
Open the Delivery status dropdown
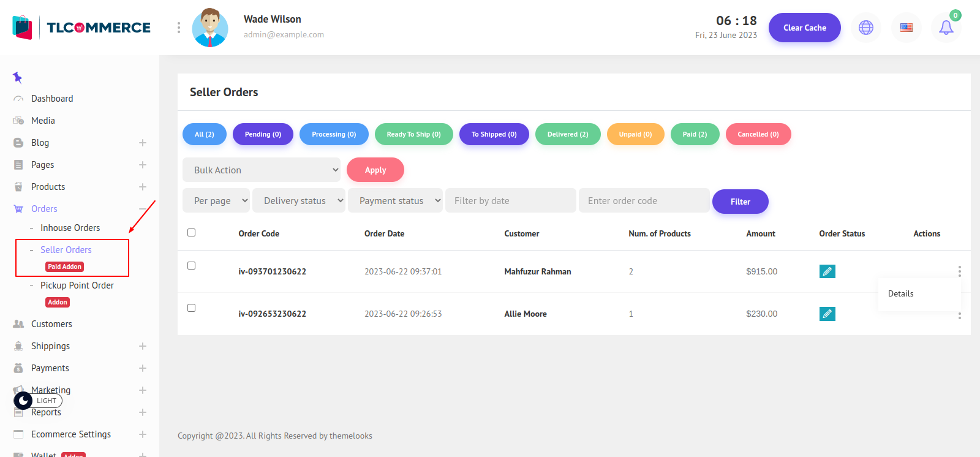(x=299, y=200)
